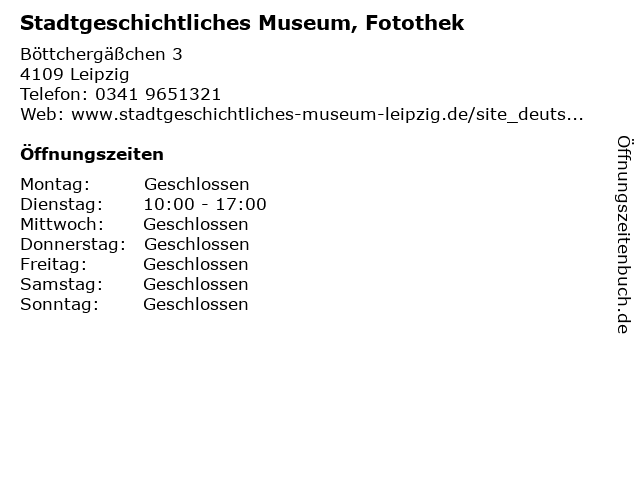The width and height of the screenshot is (640, 480).
Task: Click the Dienstag label
Action: coord(61,204)
